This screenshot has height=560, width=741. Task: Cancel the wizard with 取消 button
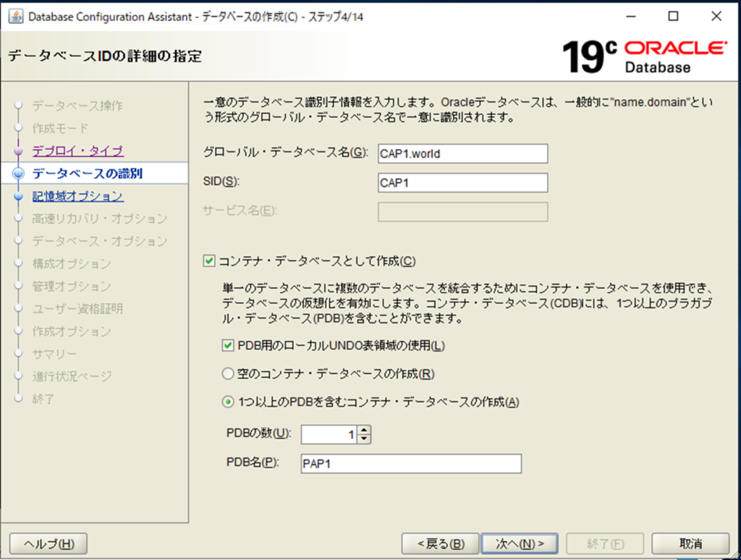[690, 543]
